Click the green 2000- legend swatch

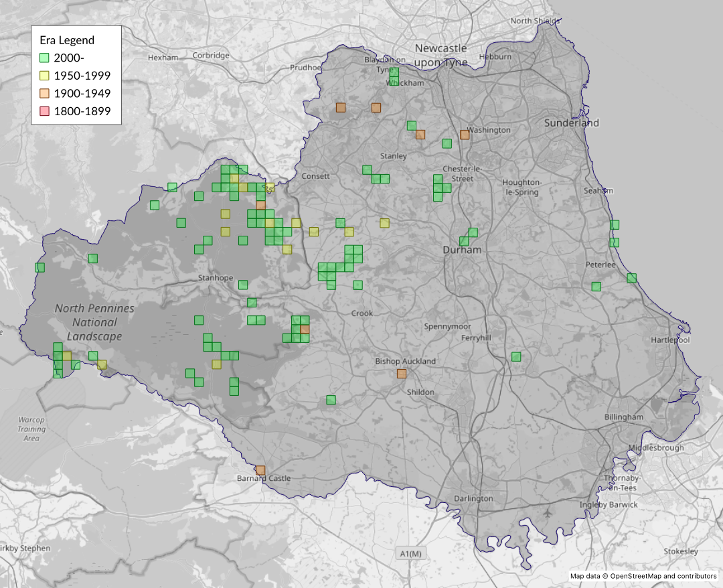pos(44,58)
